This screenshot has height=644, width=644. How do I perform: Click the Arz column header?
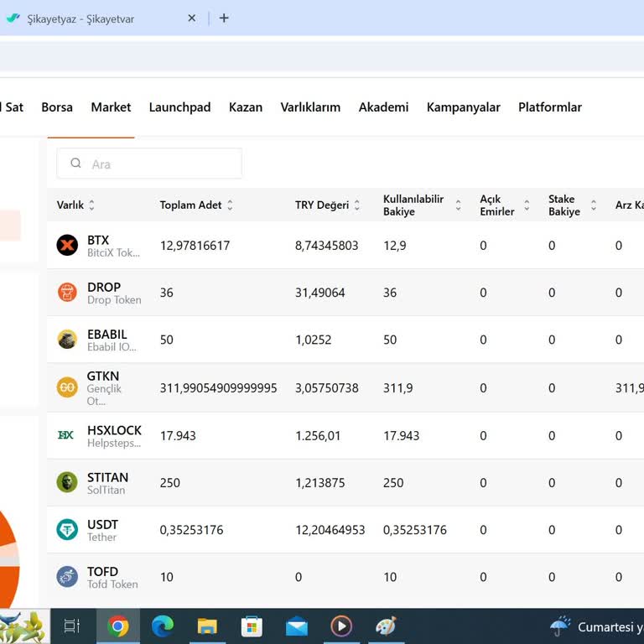pyautogui.click(x=629, y=205)
